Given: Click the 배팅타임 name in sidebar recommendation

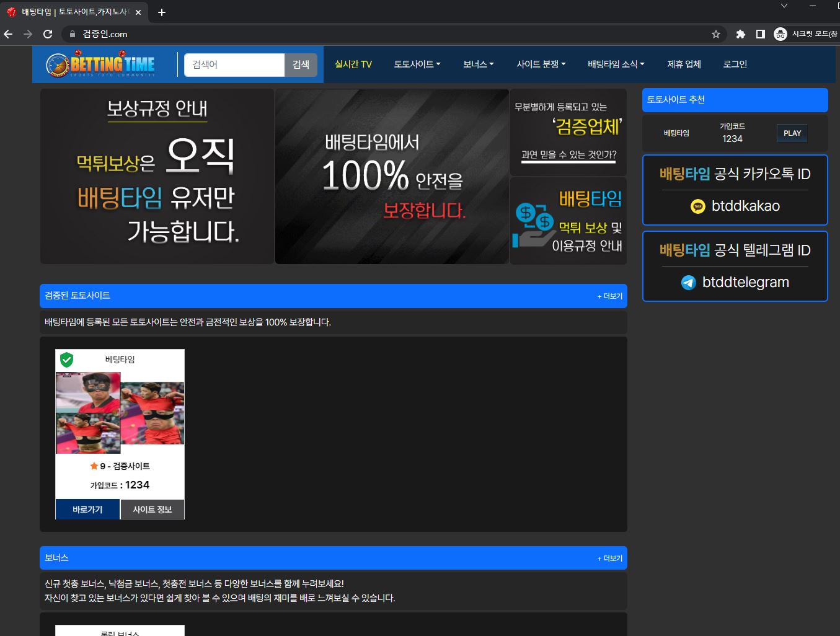Looking at the screenshot, I should pyautogui.click(x=676, y=133).
